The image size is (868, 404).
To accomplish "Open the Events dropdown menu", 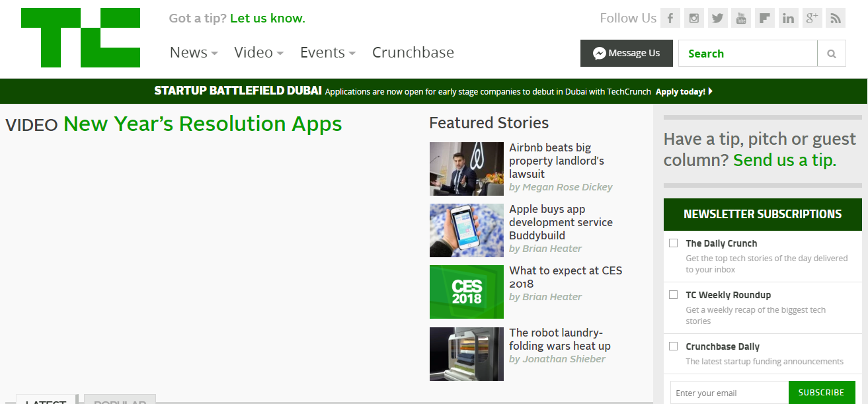I will click(x=327, y=52).
